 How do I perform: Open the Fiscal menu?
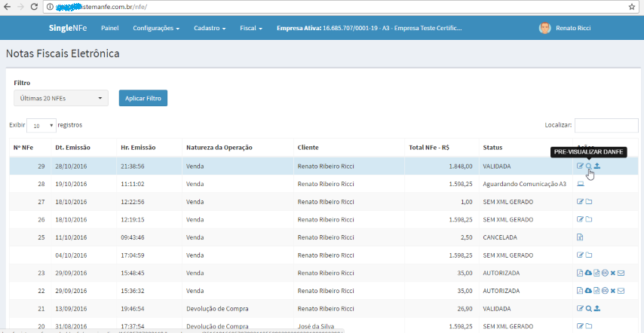[250, 29]
